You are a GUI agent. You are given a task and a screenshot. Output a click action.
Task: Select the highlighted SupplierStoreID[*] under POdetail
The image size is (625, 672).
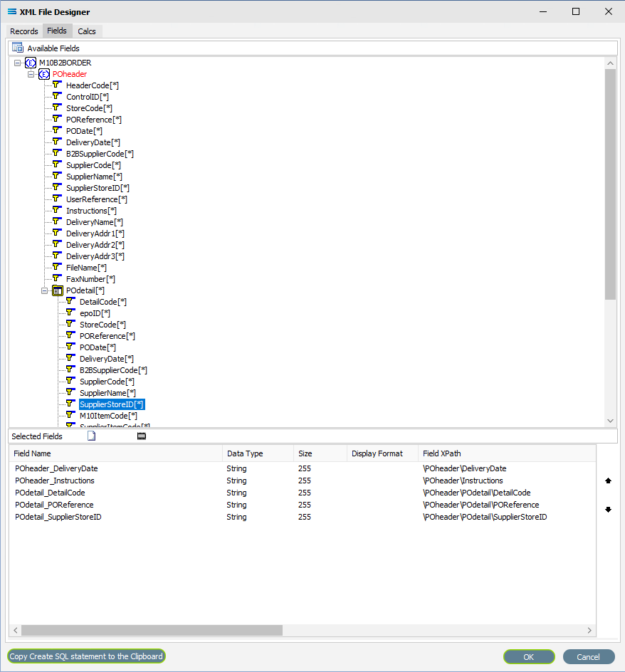[112, 404]
